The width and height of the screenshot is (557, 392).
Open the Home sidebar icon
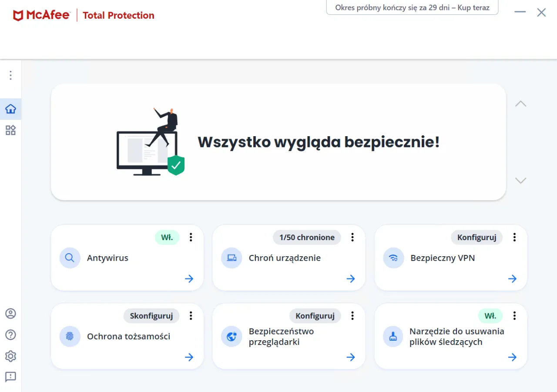point(10,109)
